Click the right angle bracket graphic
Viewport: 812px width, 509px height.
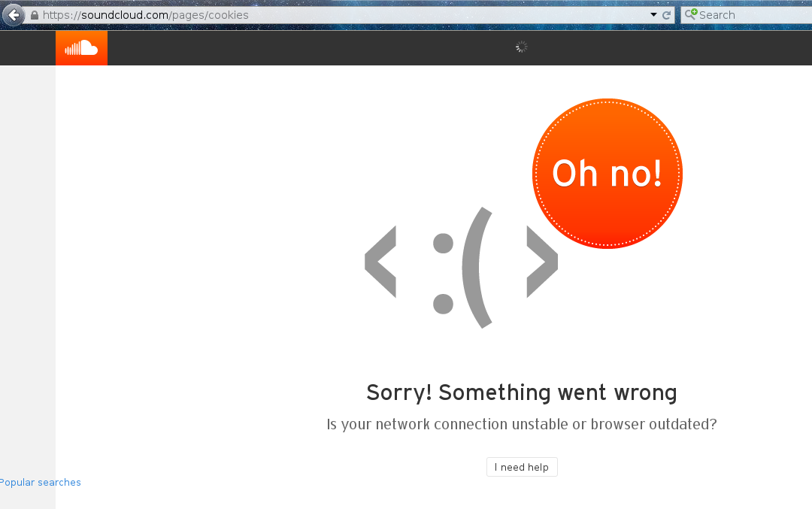pos(542,262)
